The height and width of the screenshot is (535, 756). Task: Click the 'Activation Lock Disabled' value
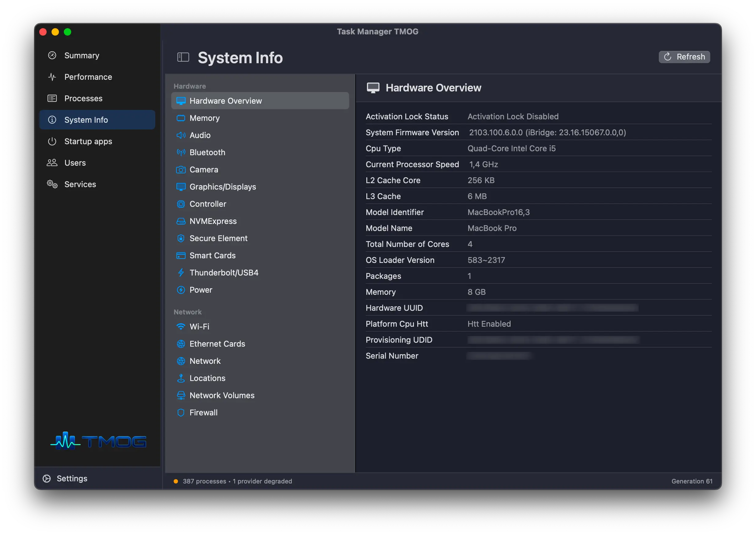(513, 116)
